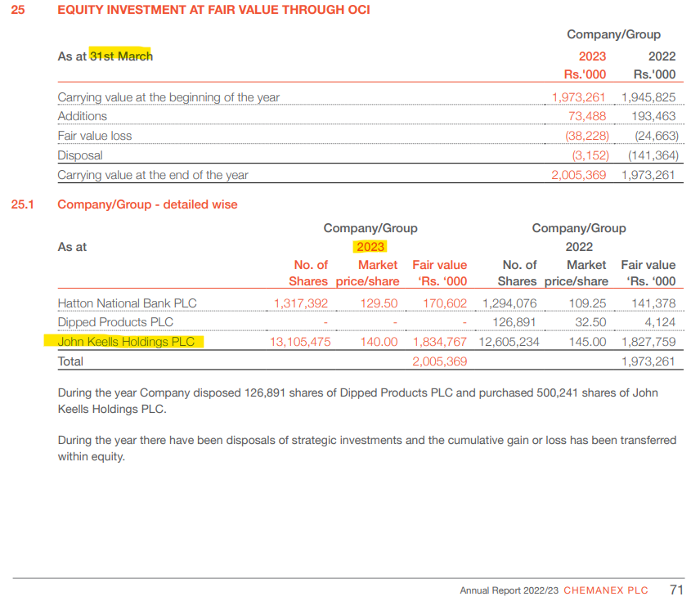Click the heading "EQUITY INVESTMENT AT FAIR VALUE THROUGH OCI"
This screenshot has width=700, height=610.
click(x=213, y=10)
